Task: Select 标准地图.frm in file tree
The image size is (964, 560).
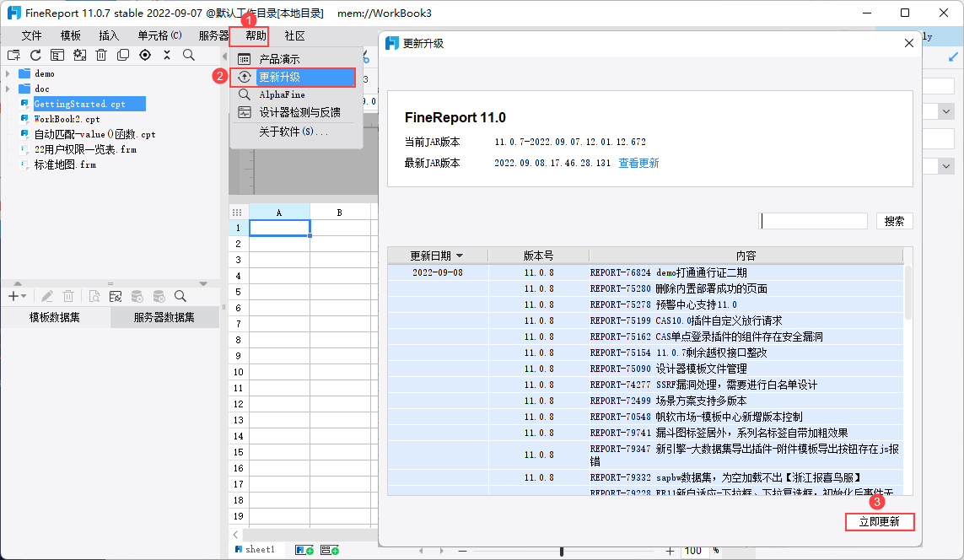Action: (65, 164)
